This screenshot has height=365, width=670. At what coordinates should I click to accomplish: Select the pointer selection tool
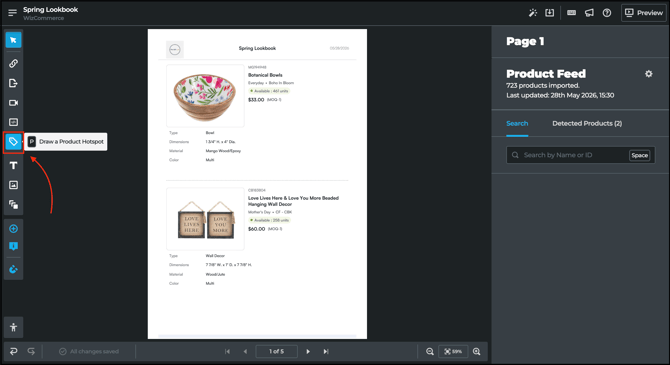(x=13, y=40)
